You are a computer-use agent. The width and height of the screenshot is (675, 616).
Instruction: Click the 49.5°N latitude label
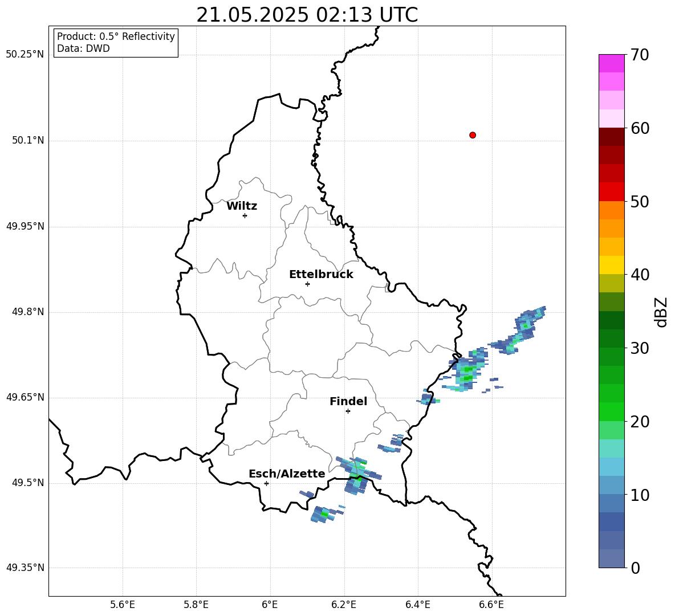[x=27, y=483]
